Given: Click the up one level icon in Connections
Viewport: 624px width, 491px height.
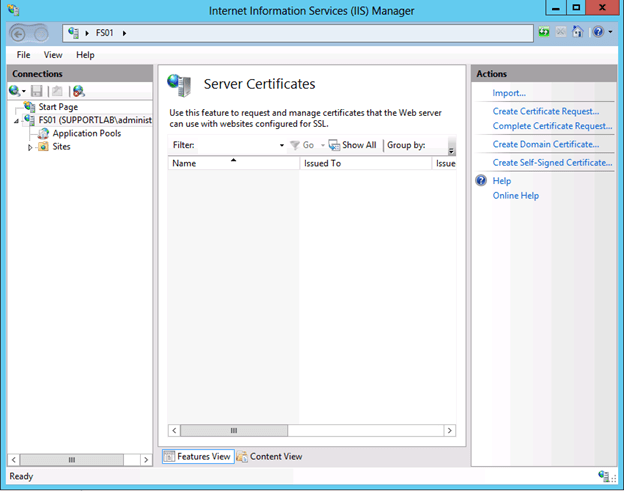Looking at the screenshot, I should click(x=57, y=91).
